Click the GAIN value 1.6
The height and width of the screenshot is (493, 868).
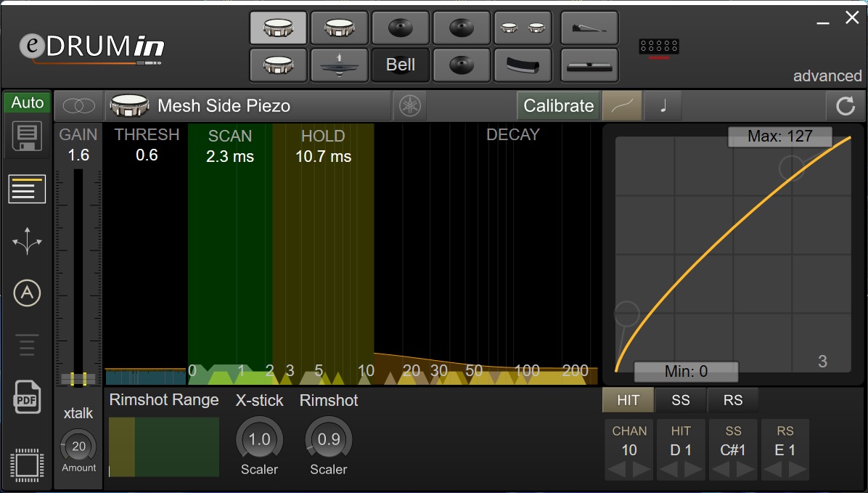(78, 155)
